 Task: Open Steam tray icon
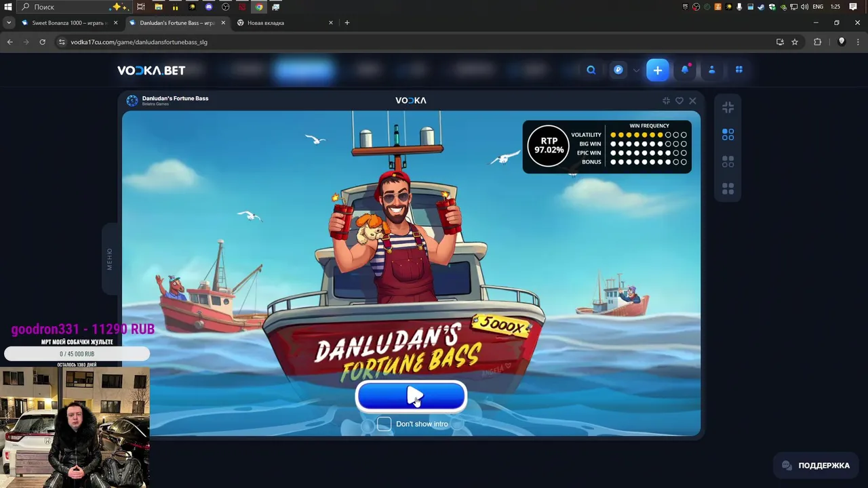click(760, 7)
